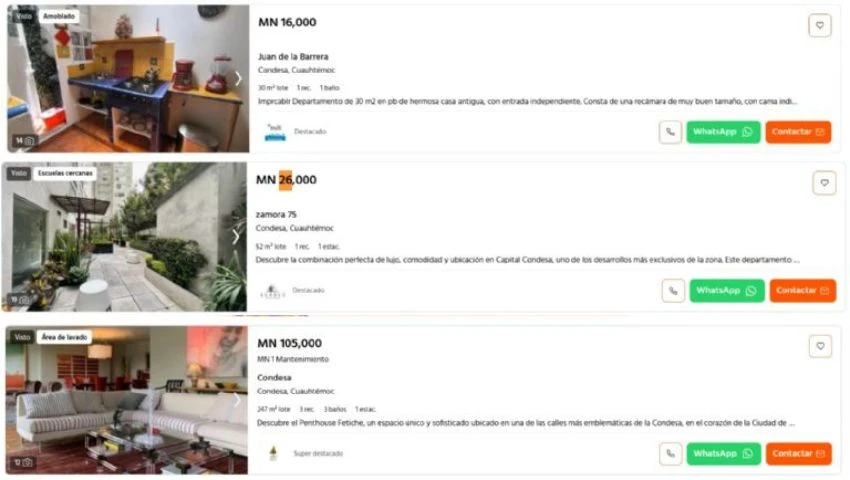The width and height of the screenshot is (850, 480).
Task: Click the advertiser logo next to Super destacado
Action: 273,453
